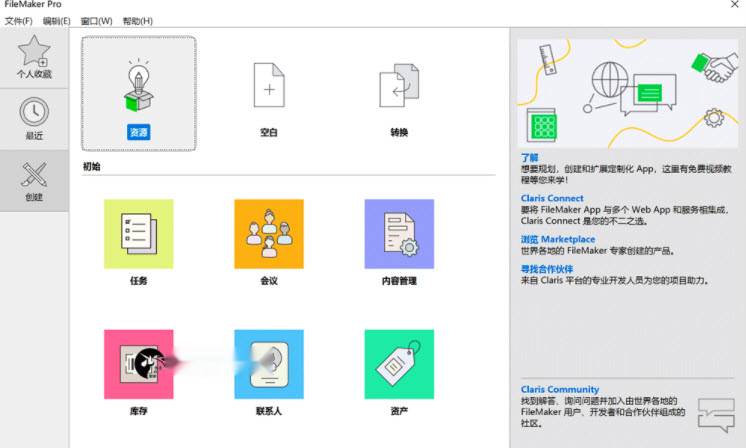Open the 文件(F) menu
Screen dimensions: 746x448
pos(19,21)
